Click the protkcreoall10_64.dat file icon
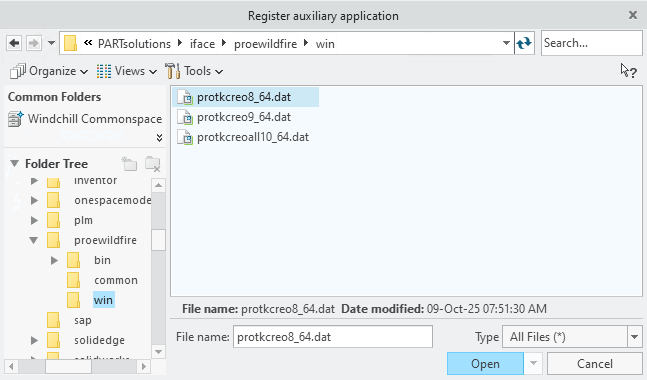647x380 pixels. tap(185, 137)
